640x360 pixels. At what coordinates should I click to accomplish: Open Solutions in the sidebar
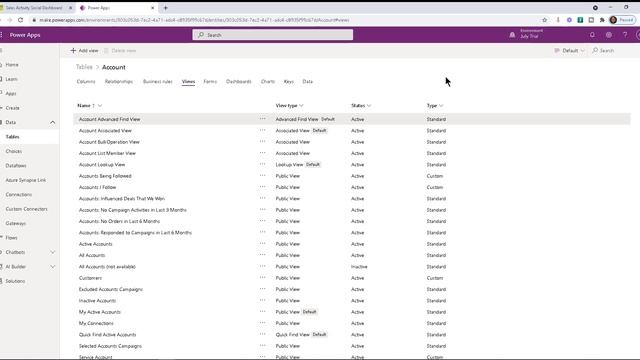point(15,281)
